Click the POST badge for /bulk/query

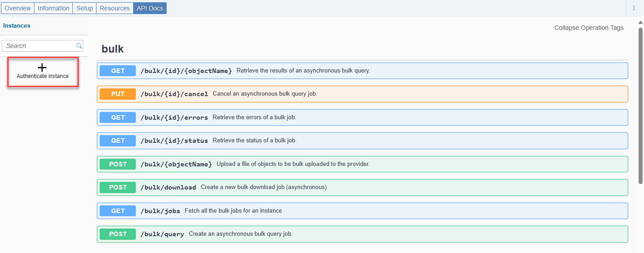click(x=118, y=234)
